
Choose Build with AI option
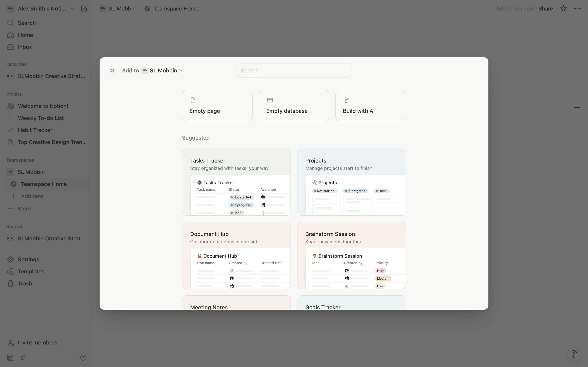click(x=370, y=106)
